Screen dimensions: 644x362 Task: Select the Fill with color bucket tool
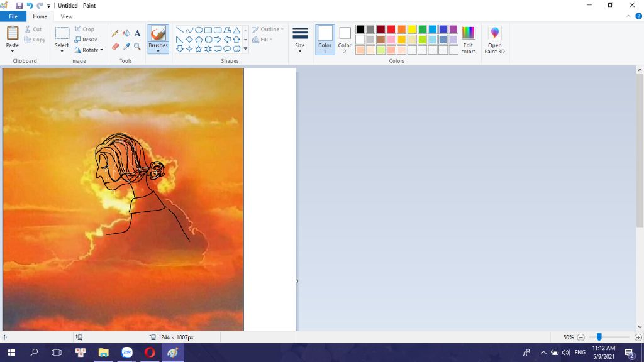(x=126, y=33)
